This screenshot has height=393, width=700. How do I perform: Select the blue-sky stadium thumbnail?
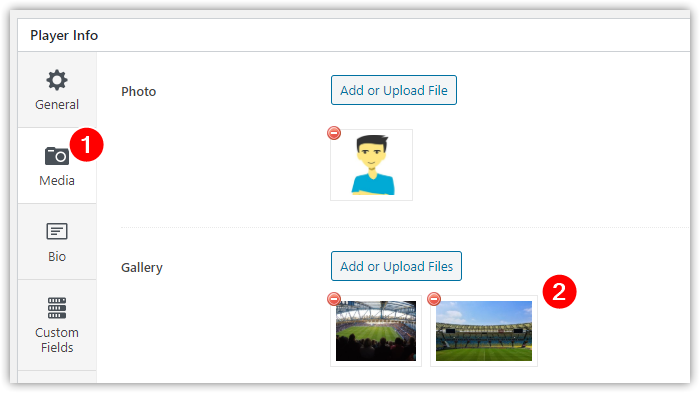click(x=484, y=331)
